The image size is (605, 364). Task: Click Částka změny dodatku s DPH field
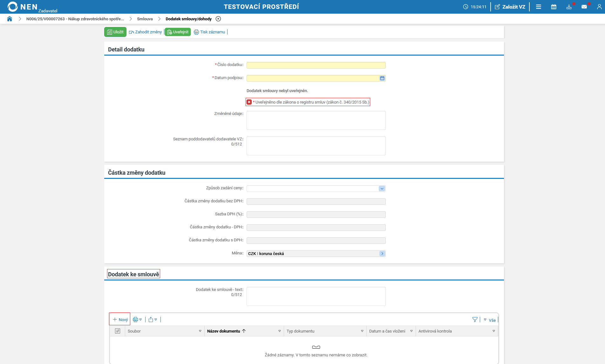[316, 240]
